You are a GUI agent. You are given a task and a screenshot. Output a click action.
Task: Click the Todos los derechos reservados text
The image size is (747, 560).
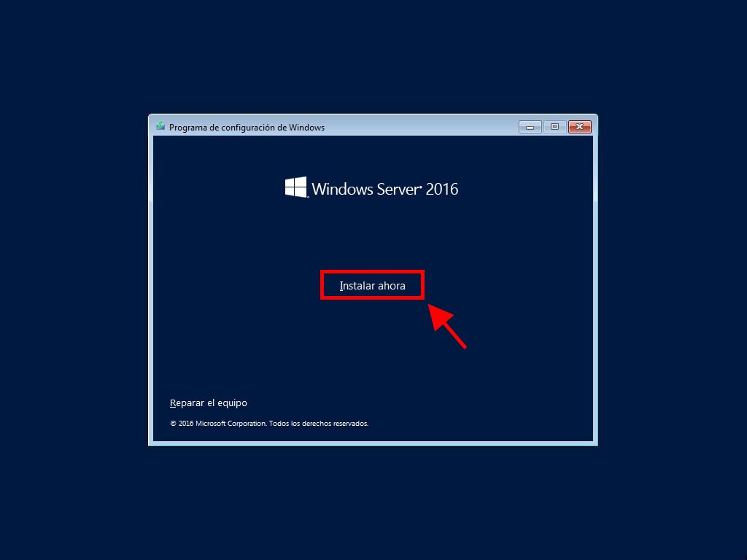[319, 424]
